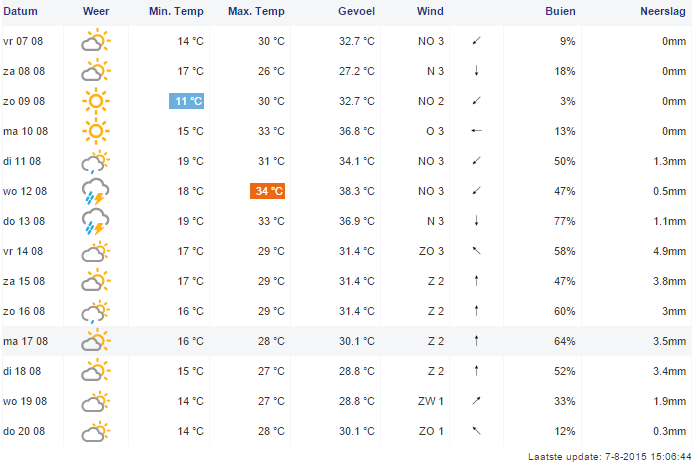Click the thunderstorm icon for wo 12 08
The width and height of the screenshot is (700, 465).
pos(96,191)
